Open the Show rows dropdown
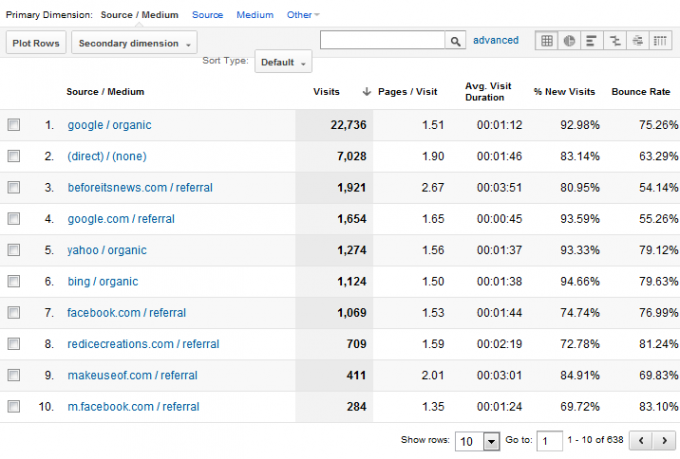 [477, 442]
